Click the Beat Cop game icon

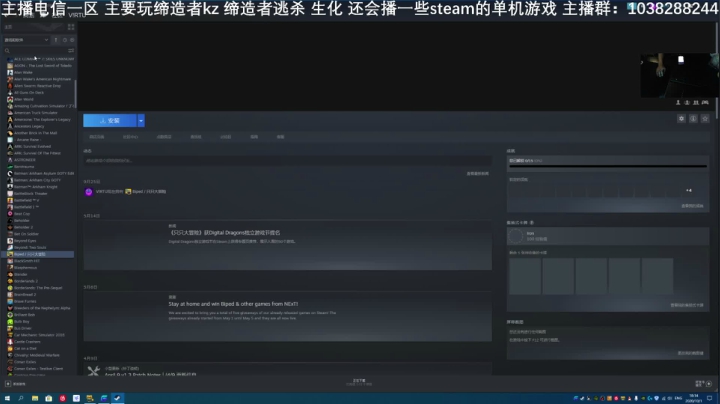[x=10, y=214]
